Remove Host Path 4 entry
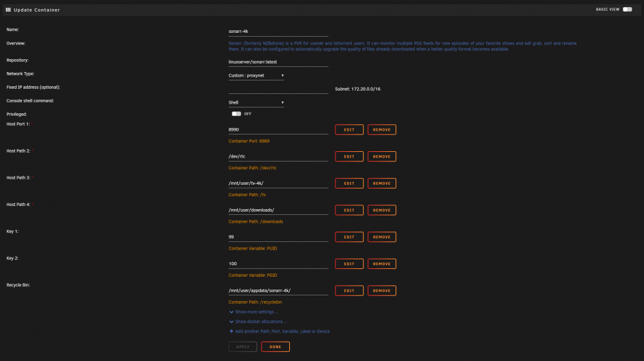 tap(381, 210)
